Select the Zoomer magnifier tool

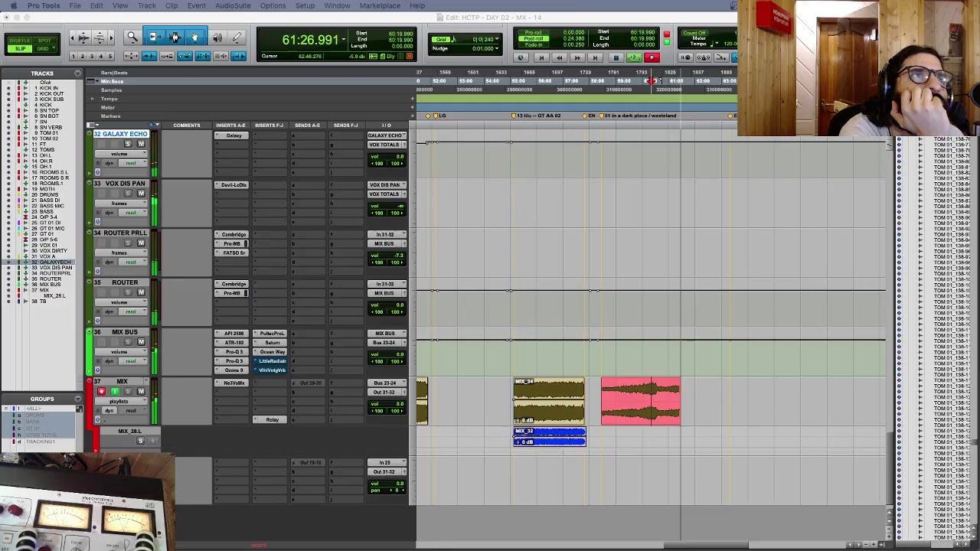[x=132, y=37]
